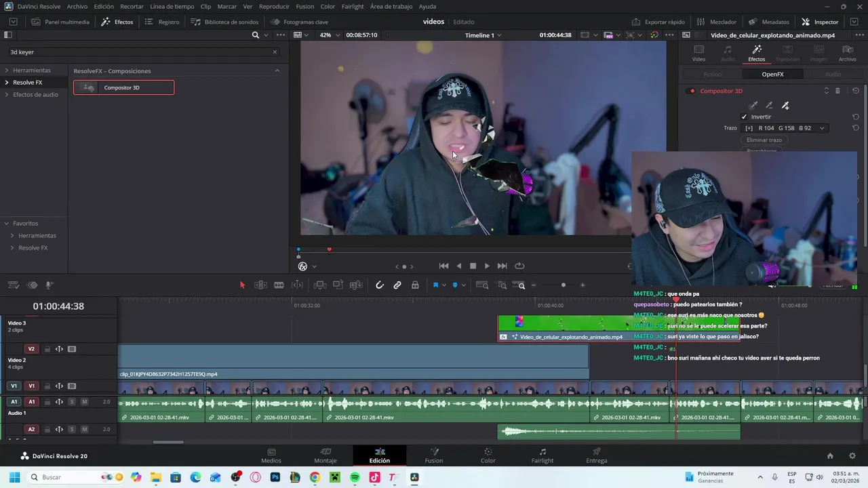Viewport: 868px width, 488px height.
Task: Click the Detail Zoom icon
Action: [502, 285]
